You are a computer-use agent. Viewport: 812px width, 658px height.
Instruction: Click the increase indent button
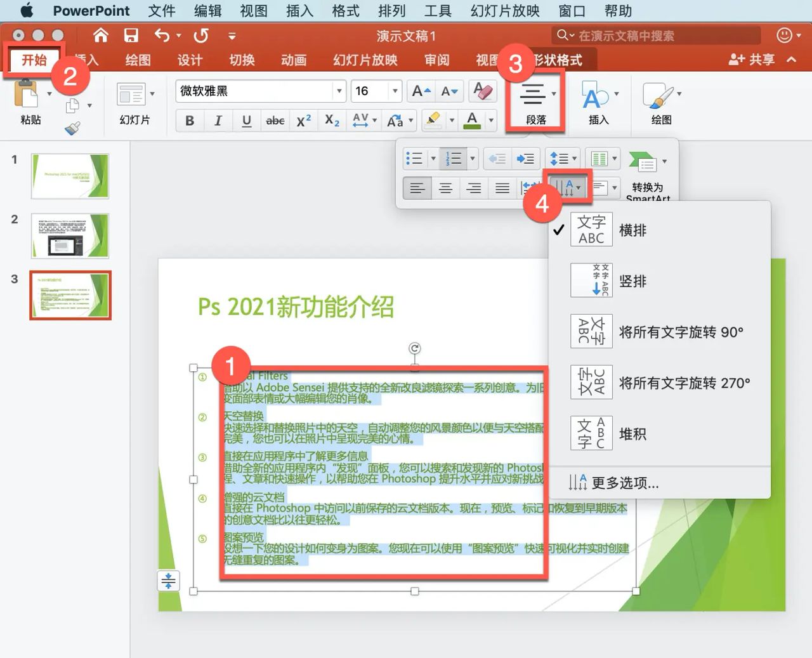[x=525, y=159]
